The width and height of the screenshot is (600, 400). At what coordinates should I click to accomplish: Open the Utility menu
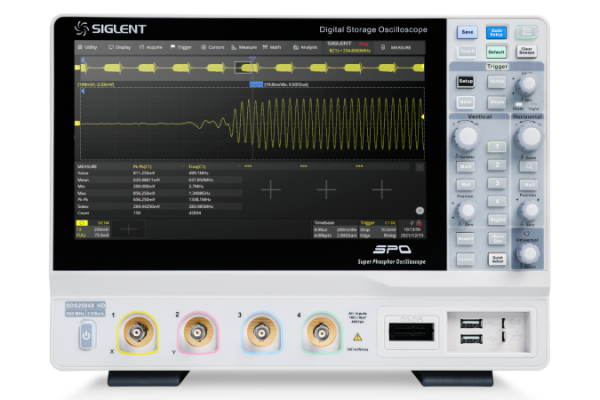tap(88, 45)
